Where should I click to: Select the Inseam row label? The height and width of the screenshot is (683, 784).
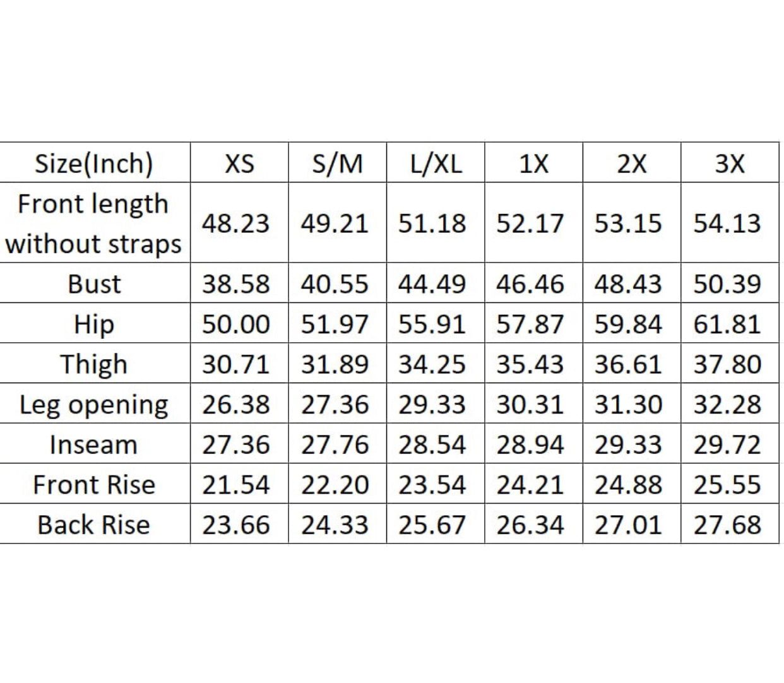94,445
